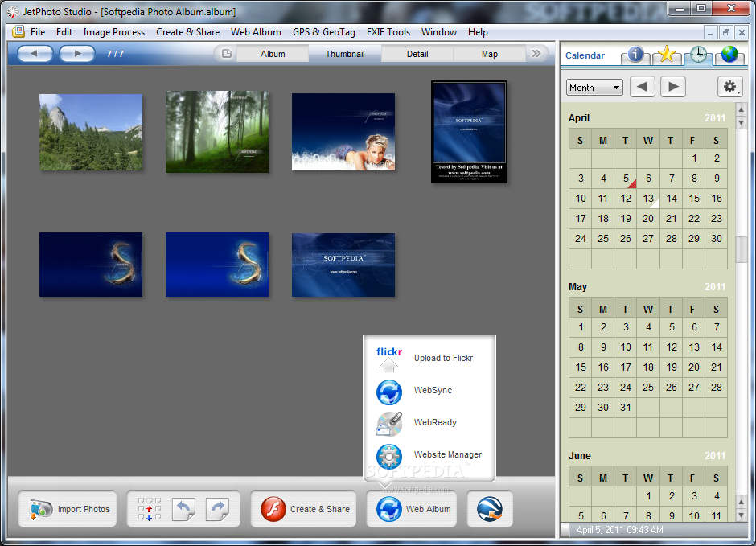Viewport: 756px width, 546px height.
Task: Select the Softpedia text banner thumbnail
Action: (x=343, y=265)
